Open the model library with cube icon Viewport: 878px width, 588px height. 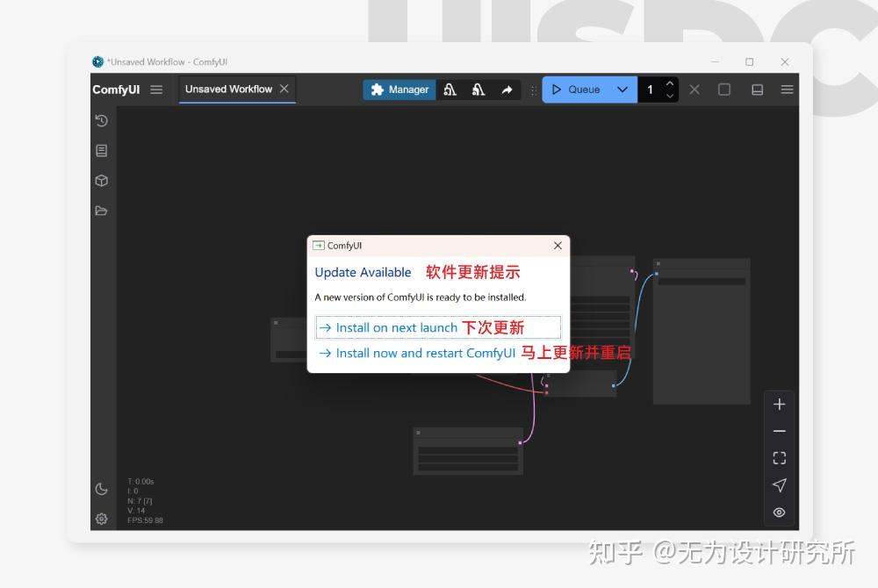[101, 180]
